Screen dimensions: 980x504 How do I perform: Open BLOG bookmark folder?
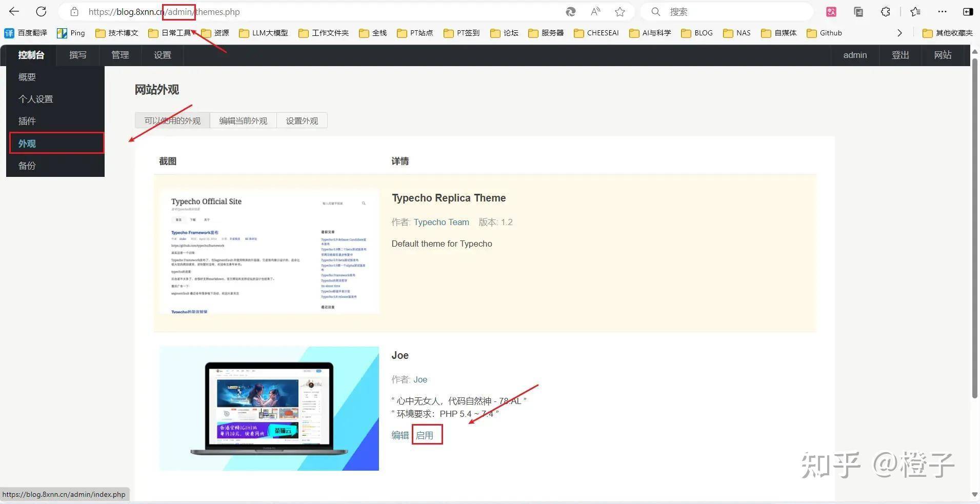coord(697,33)
